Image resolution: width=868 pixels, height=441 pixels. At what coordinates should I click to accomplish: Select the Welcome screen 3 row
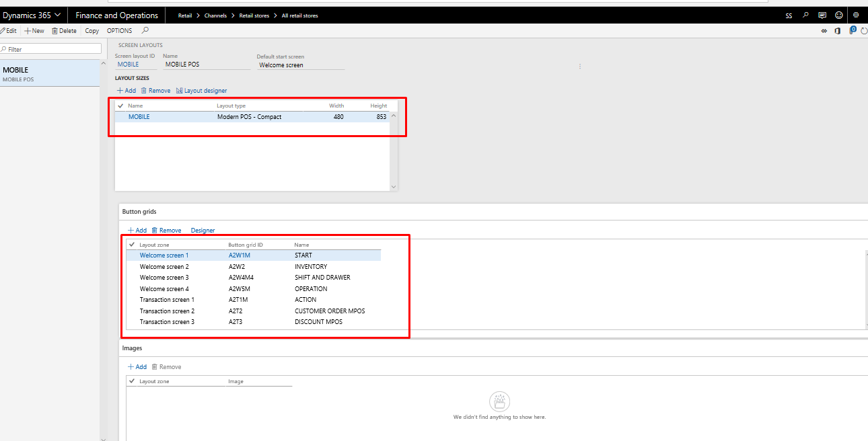pos(254,278)
